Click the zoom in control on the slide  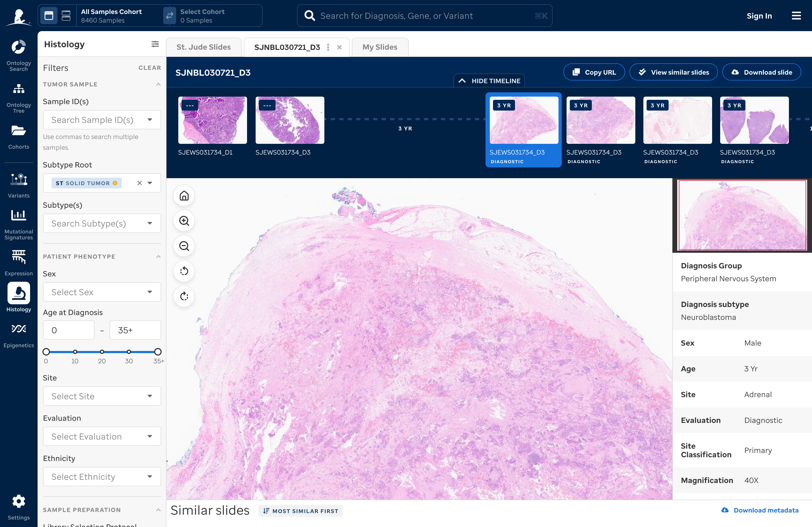point(184,221)
